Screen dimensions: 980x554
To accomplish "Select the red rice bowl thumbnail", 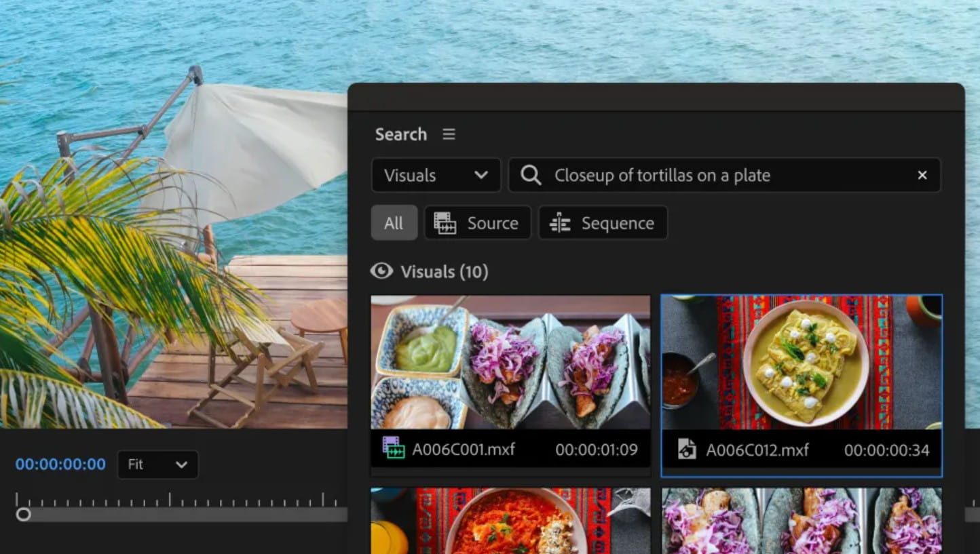I will tap(510, 521).
